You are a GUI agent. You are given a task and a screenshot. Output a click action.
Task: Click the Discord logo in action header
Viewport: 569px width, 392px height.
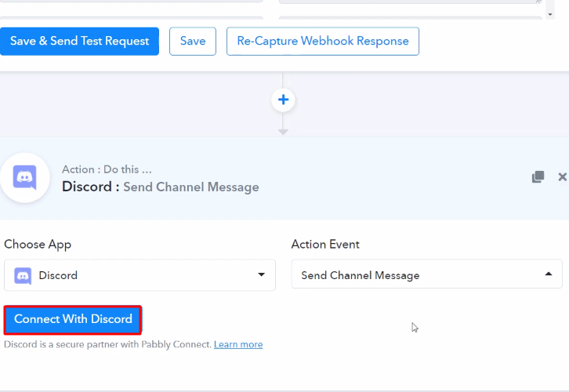click(24, 177)
